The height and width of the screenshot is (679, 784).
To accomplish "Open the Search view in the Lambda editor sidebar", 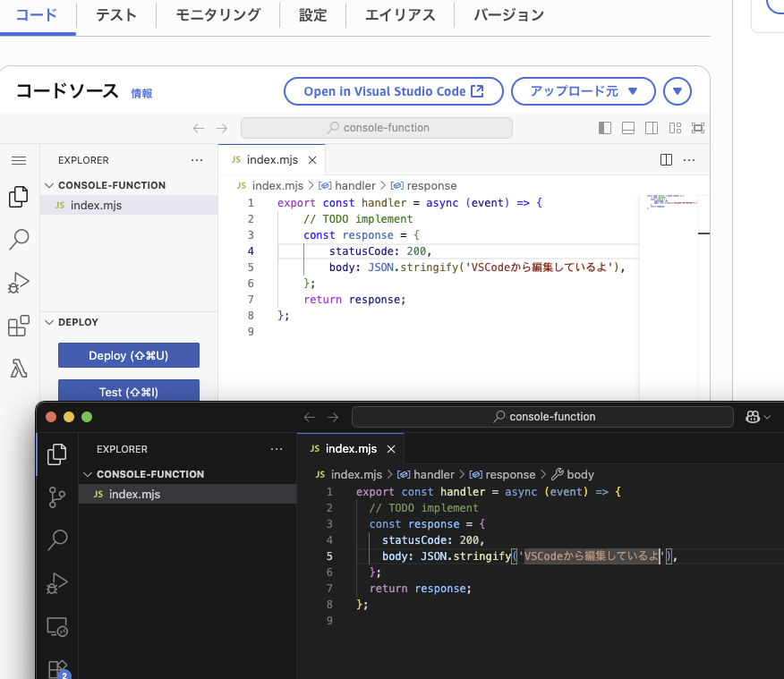I will pyautogui.click(x=19, y=240).
